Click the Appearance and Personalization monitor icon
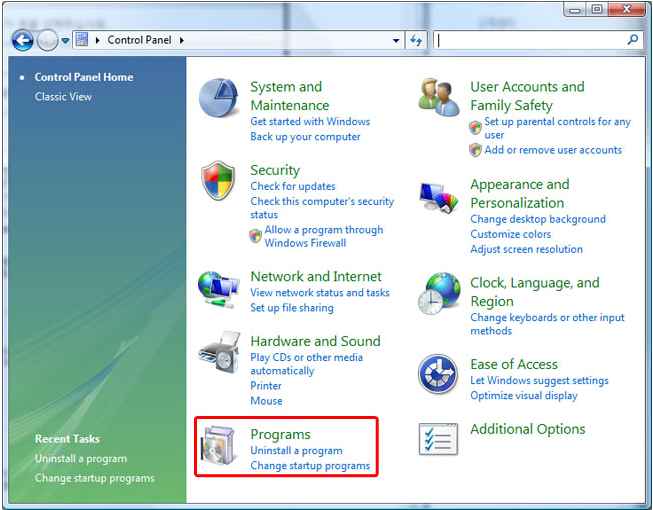The image size is (653, 510). (438, 197)
